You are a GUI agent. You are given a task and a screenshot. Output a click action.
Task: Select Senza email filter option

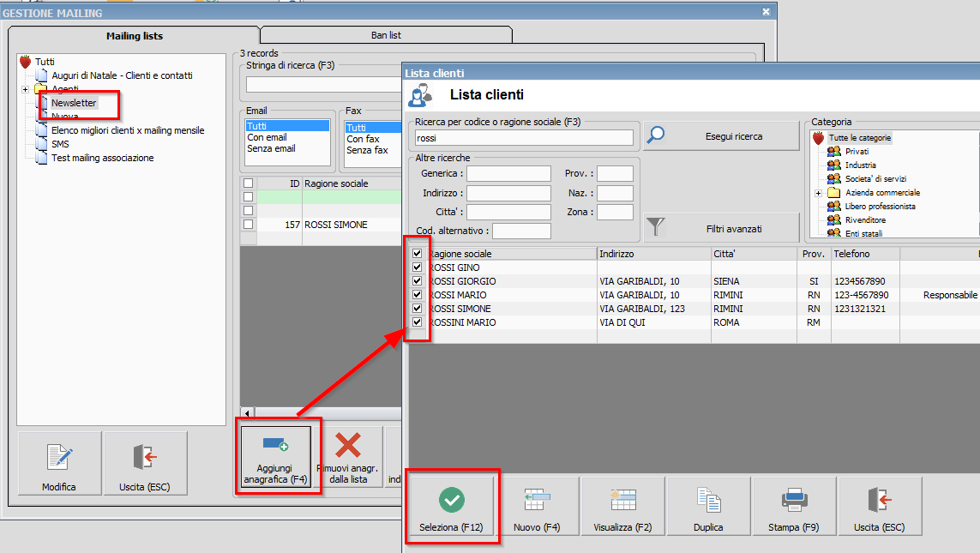tap(287, 148)
